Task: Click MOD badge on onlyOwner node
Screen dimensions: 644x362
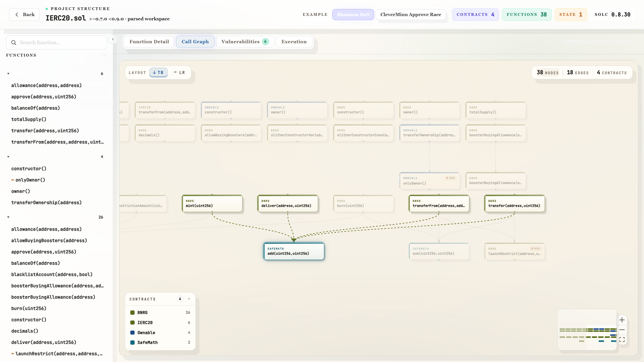Action: click(x=450, y=178)
